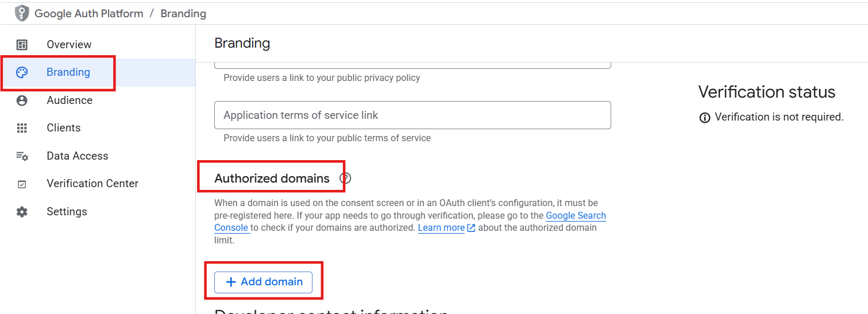
Task: Click the Data Access list-gear icon
Action: point(22,156)
